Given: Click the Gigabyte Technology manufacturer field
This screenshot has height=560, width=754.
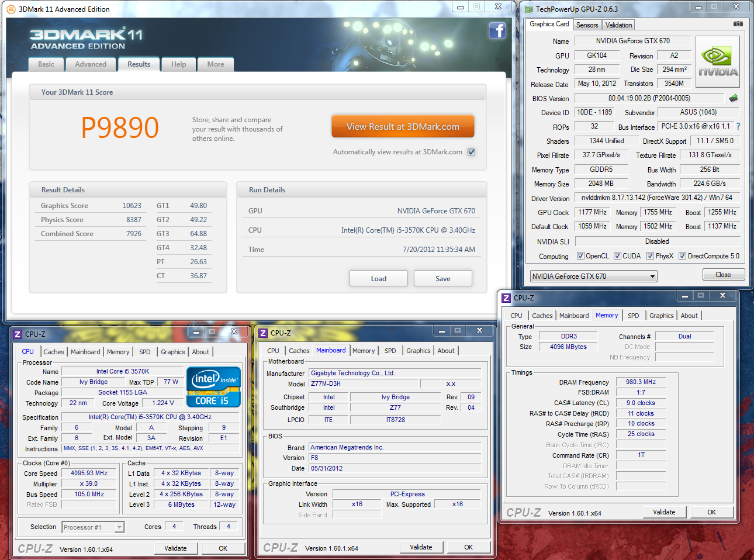Looking at the screenshot, I should tap(395, 373).
